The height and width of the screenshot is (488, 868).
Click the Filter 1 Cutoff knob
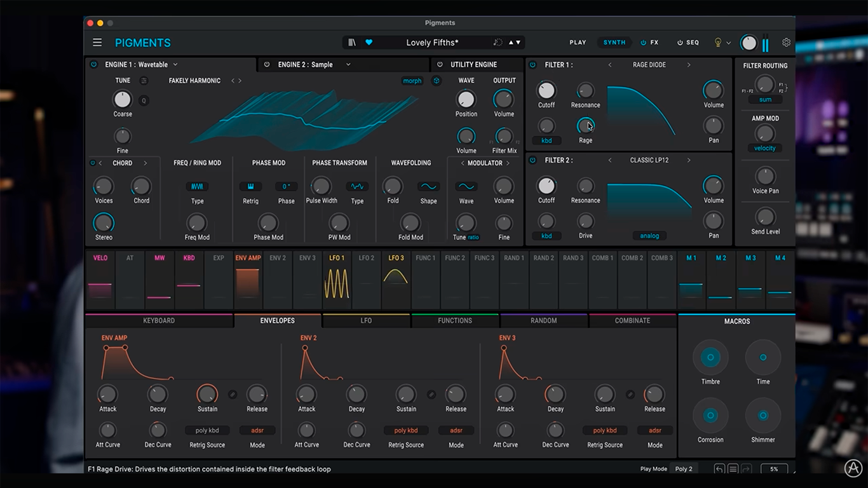click(x=546, y=90)
